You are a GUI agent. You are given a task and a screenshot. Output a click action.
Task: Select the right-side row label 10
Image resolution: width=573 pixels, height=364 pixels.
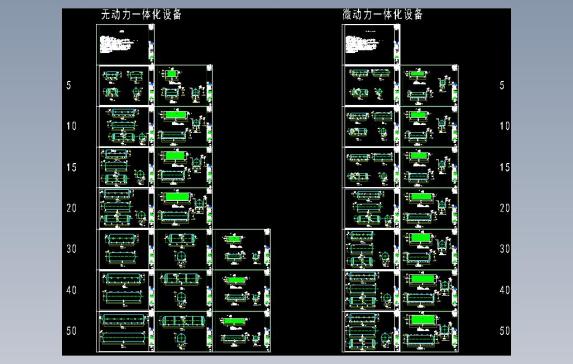coord(505,126)
